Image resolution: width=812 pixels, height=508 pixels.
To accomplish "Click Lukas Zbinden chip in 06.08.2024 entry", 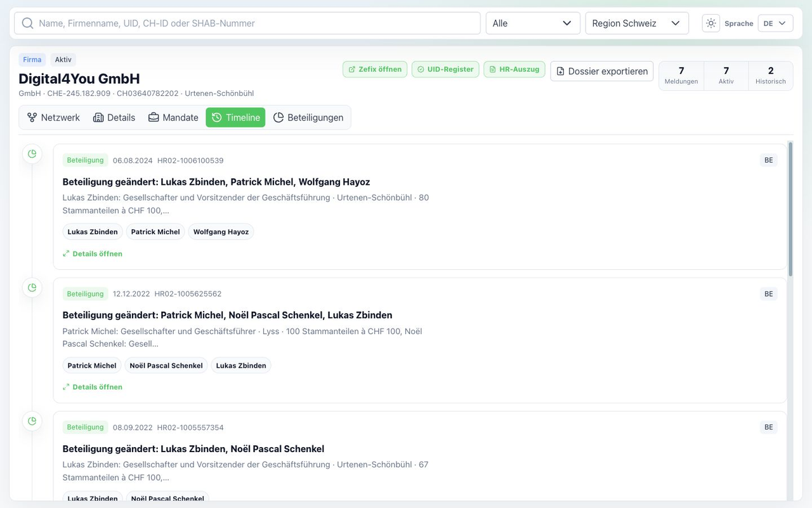I will coord(93,232).
